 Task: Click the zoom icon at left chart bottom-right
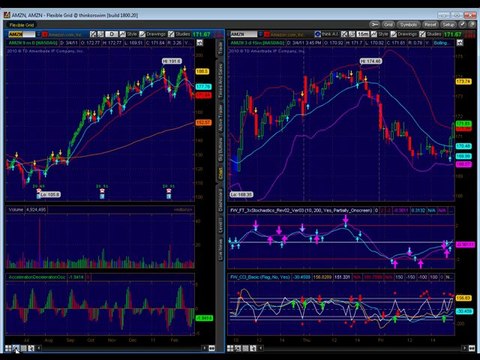[212, 348]
